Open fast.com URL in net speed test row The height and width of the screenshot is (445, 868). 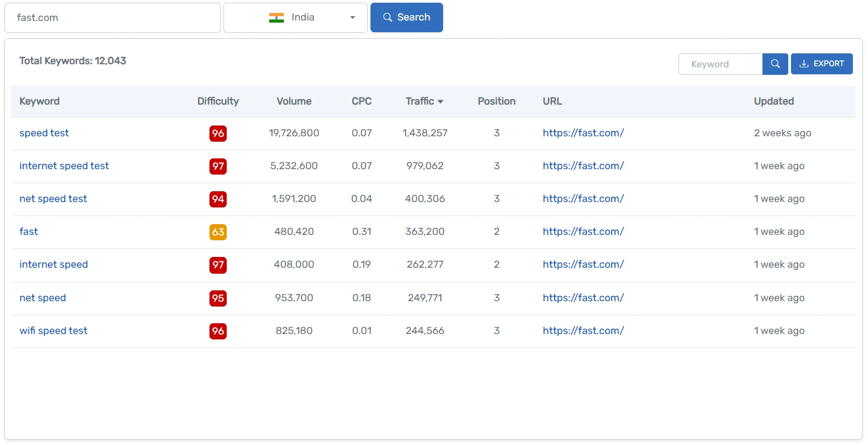point(583,199)
